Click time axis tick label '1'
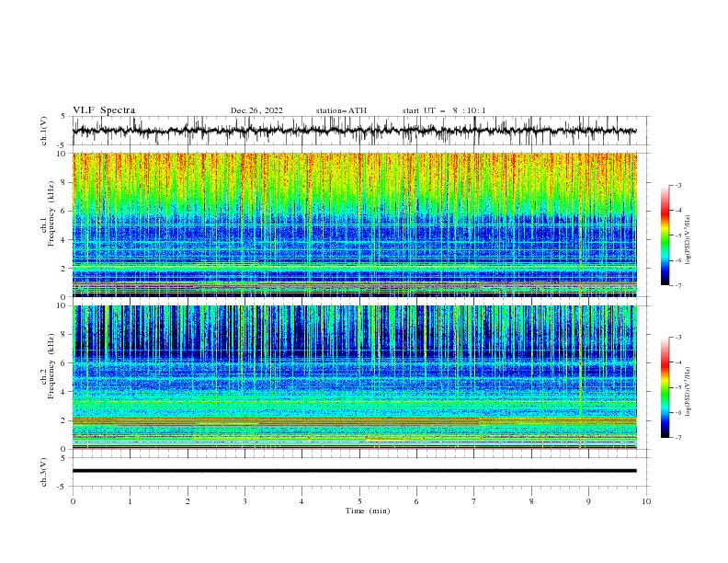This screenshot has height=563, width=728. (x=130, y=501)
